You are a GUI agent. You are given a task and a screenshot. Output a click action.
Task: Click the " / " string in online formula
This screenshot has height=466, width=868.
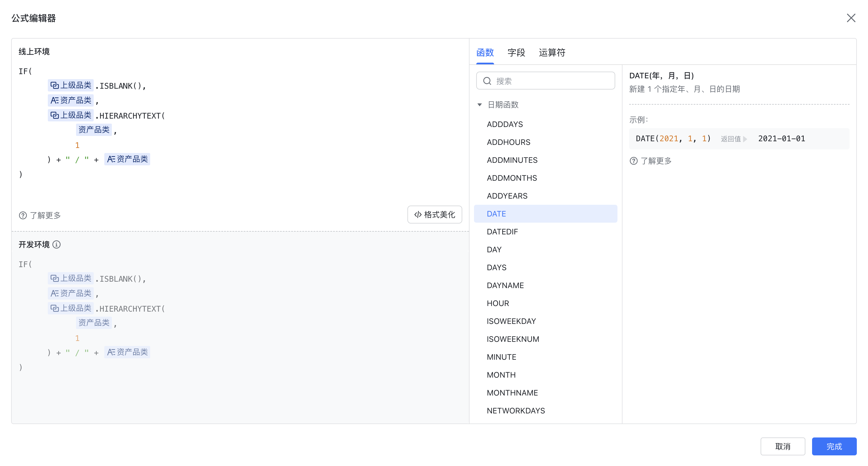click(77, 159)
